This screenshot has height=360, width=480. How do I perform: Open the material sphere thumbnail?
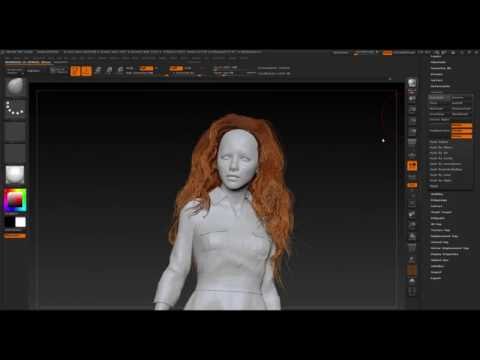tap(15, 175)
